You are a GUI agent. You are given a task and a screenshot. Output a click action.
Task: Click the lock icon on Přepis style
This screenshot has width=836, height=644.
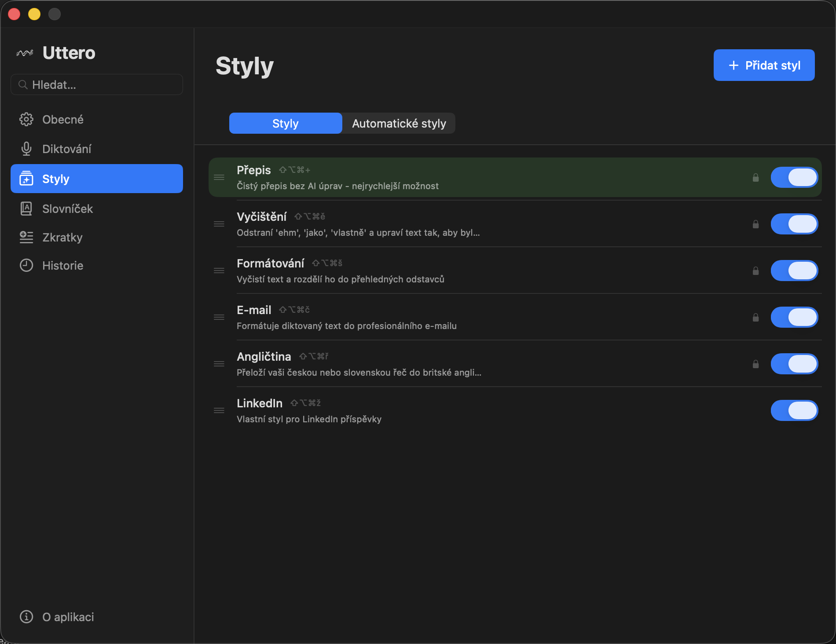tap(756, 177)
